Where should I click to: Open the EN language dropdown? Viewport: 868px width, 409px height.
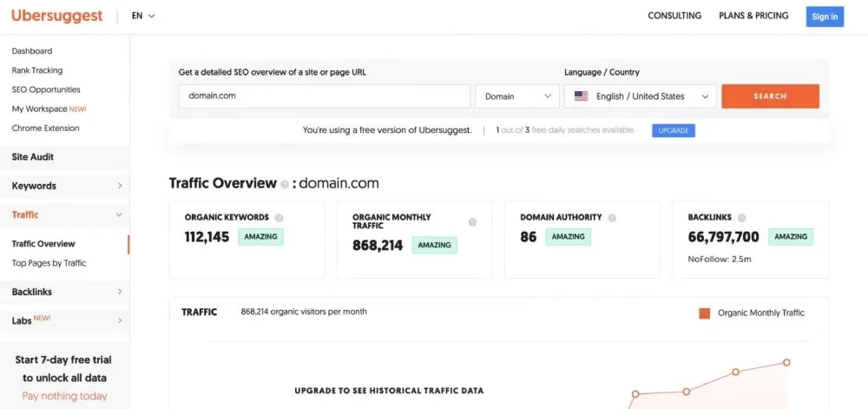(x=143, y=16)
